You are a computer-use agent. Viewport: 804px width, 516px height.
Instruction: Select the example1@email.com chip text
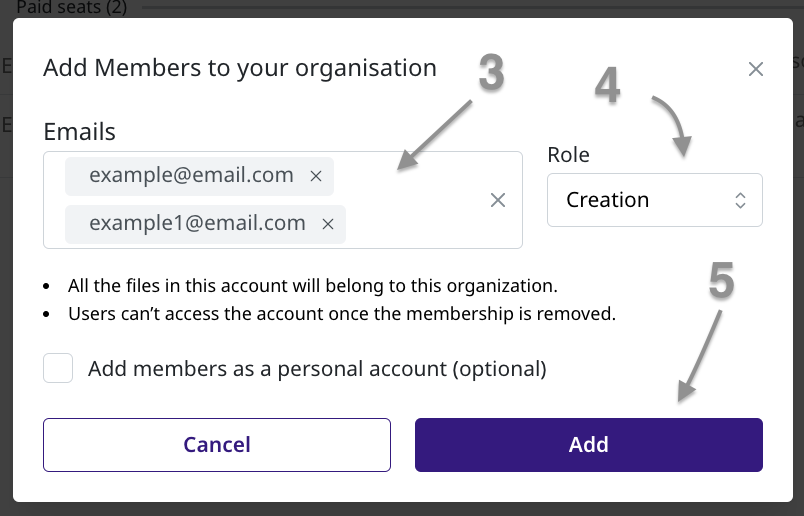197,223
